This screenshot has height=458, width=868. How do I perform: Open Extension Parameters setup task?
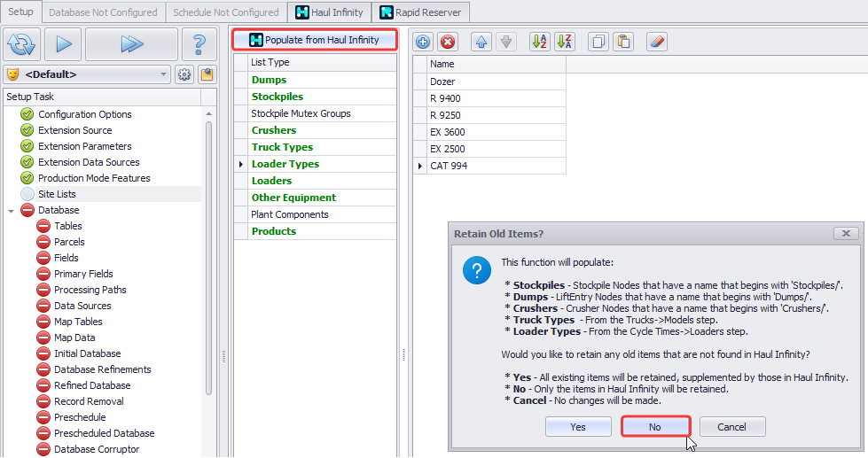pos(85,146)
